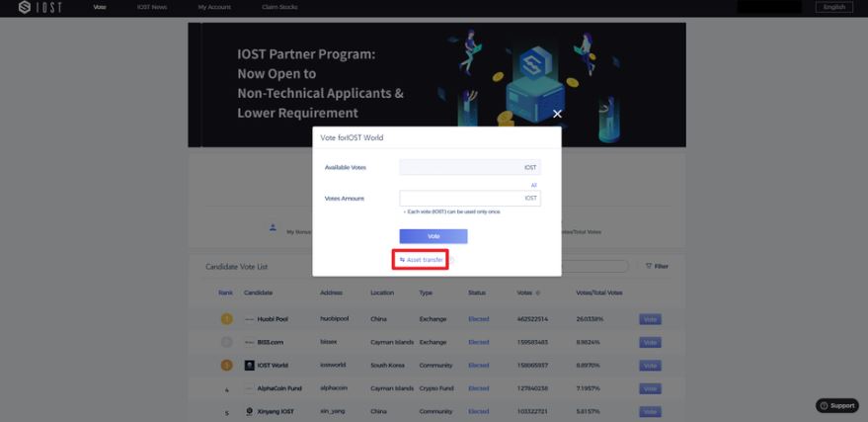Screen dimensions: 868x422
Task: Click the Votes Amount input field
Action: 470,199
